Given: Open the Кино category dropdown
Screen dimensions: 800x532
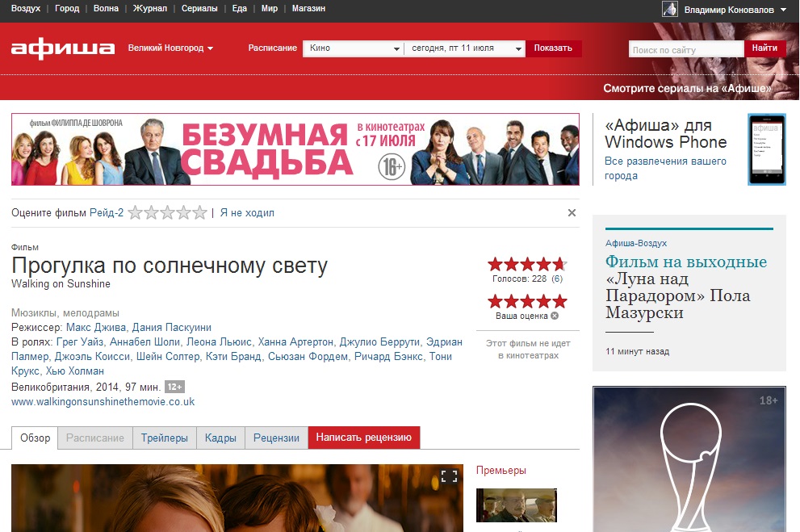Looking at the screenshot, I should [353, 48].
